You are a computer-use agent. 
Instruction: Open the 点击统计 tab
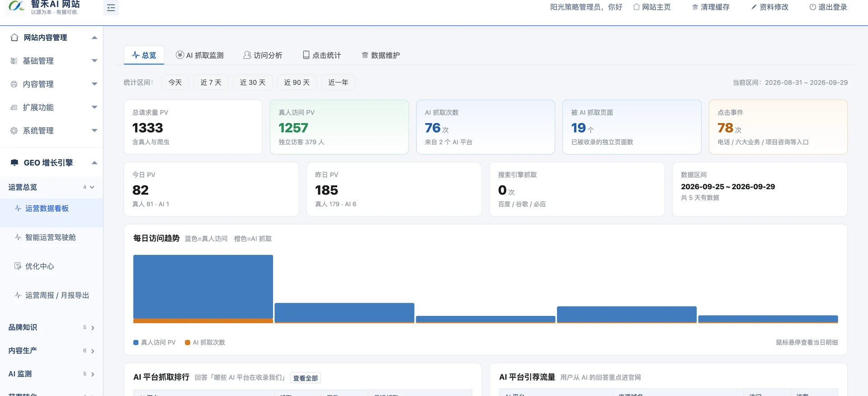pos(322,55)
